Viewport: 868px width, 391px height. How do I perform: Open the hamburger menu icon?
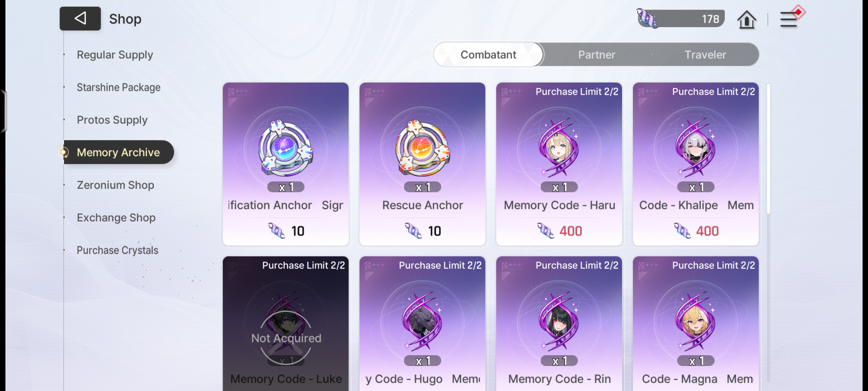pyautogui.click(x=789, y=19)
